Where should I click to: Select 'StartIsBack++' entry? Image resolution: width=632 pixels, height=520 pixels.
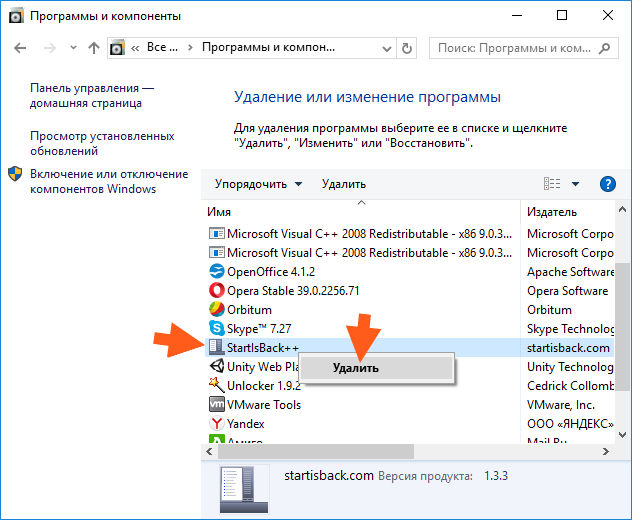pos(263,347)
